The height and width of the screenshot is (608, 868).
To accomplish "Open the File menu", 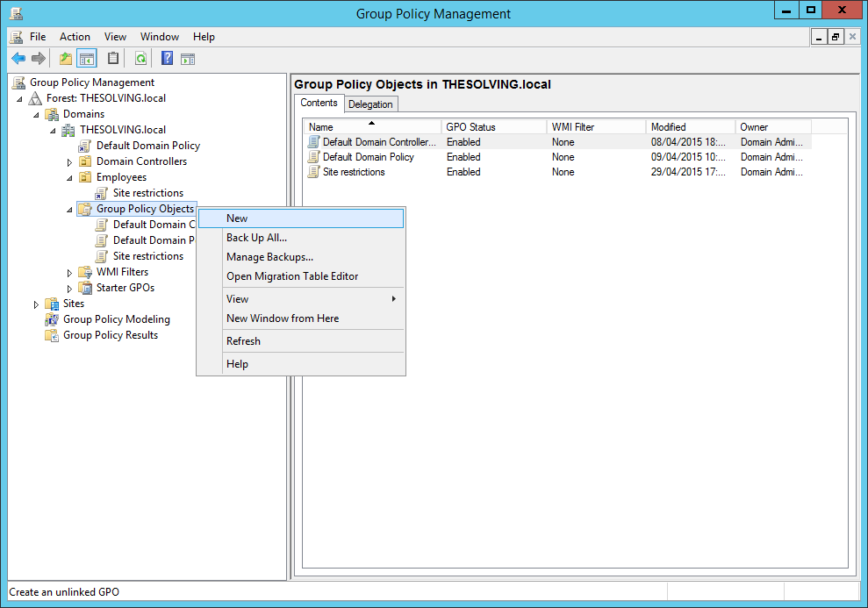I will point(38,37).
